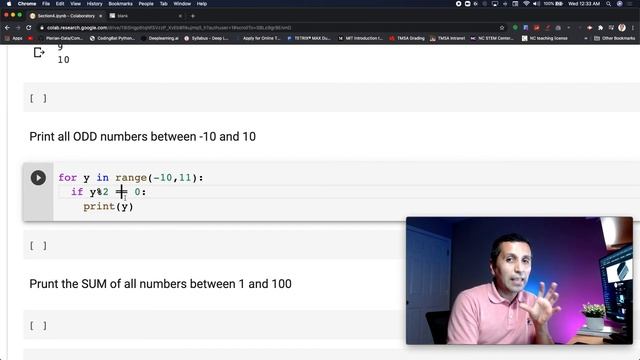Image resolution: width=640 pixels, height=360 pixels.
Task: Open the Apple menu
Action: coord(8,4)
